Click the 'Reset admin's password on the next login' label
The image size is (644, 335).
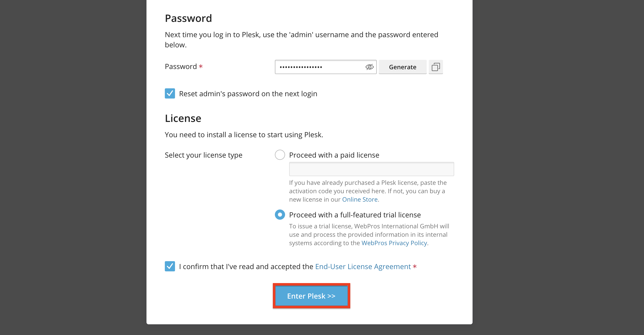coord(248,94)
